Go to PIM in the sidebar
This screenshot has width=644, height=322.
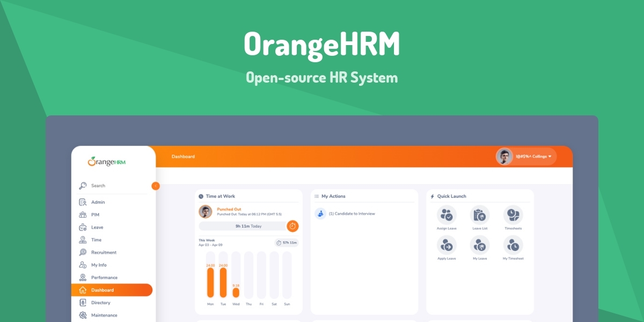point(95,215)
